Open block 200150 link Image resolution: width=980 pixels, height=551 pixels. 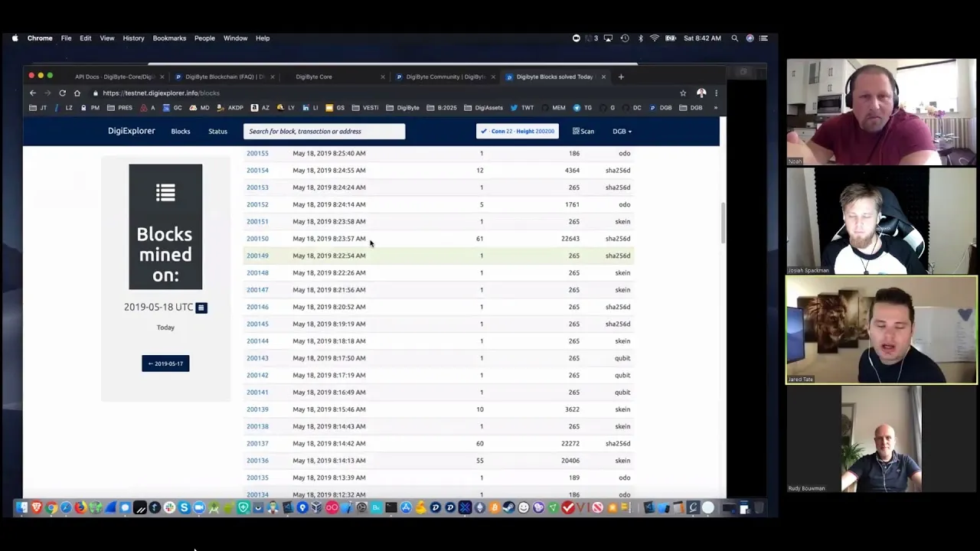[x=257, y=239]
